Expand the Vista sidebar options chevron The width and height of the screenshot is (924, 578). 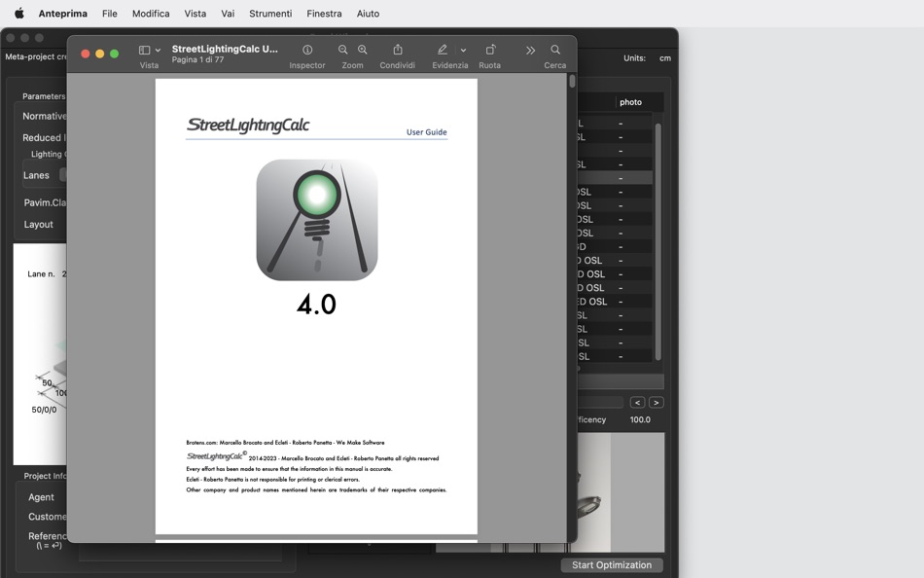(158, 51)
